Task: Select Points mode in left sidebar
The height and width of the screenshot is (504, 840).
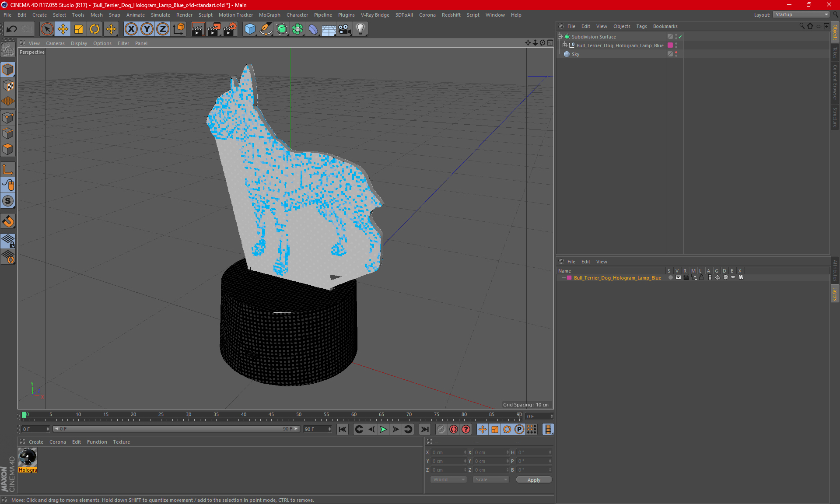Action: point(8,117)
